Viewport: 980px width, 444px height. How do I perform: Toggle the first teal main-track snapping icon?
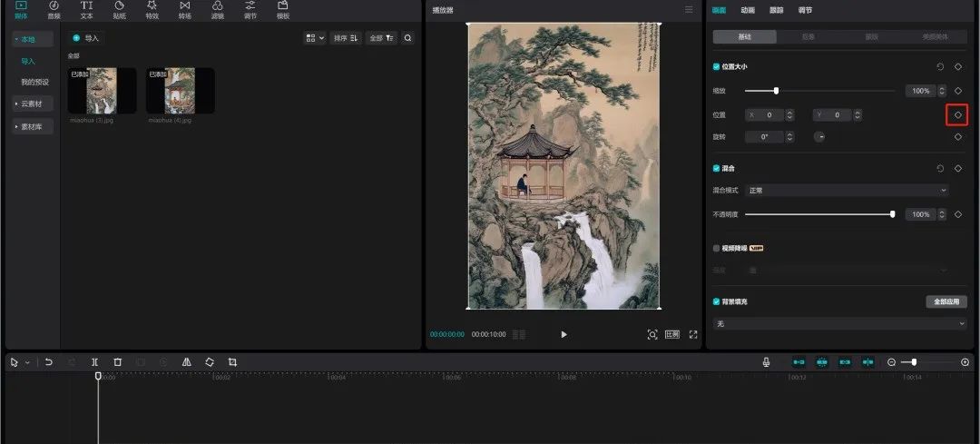coord(799,362)
